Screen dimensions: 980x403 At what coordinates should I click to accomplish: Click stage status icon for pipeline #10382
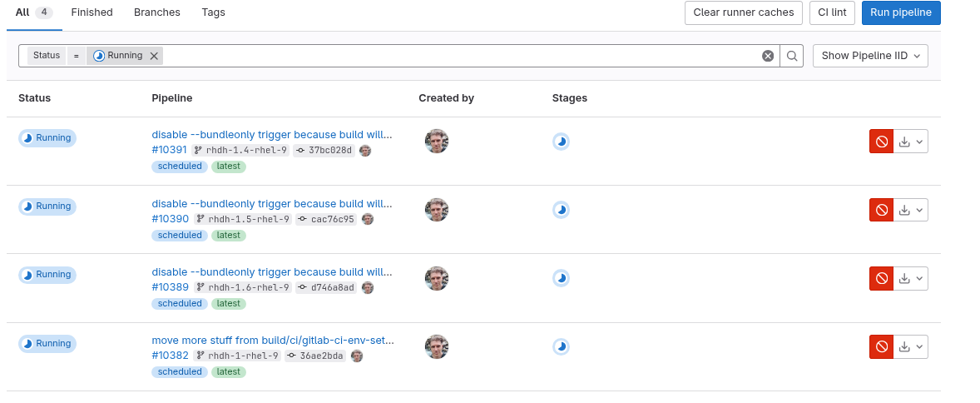coord(561,346)
